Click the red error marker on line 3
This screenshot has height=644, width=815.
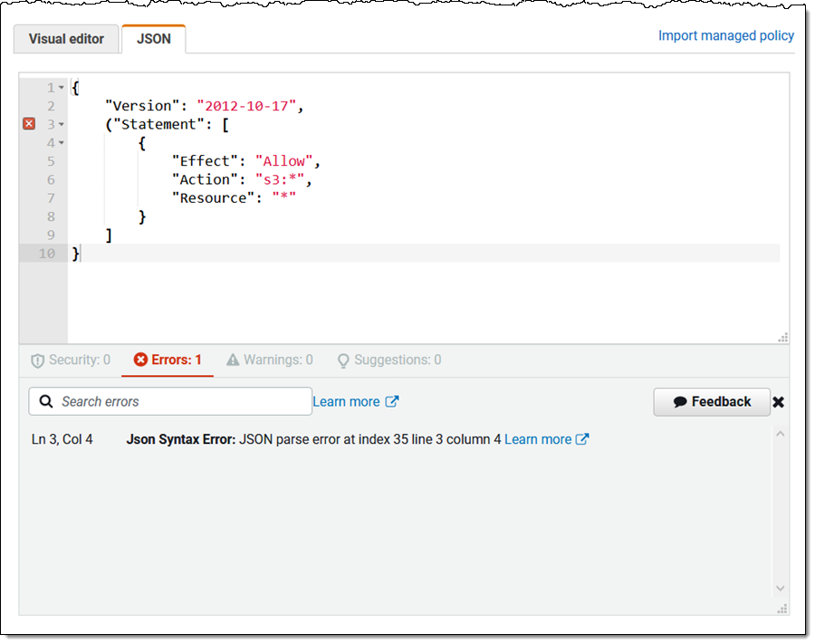pos(29,124)
